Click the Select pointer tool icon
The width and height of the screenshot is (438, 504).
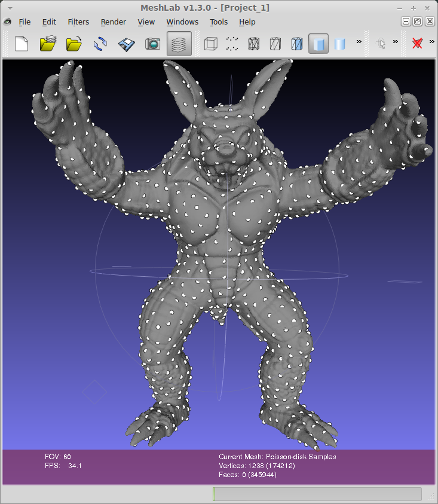click(381, 44)
